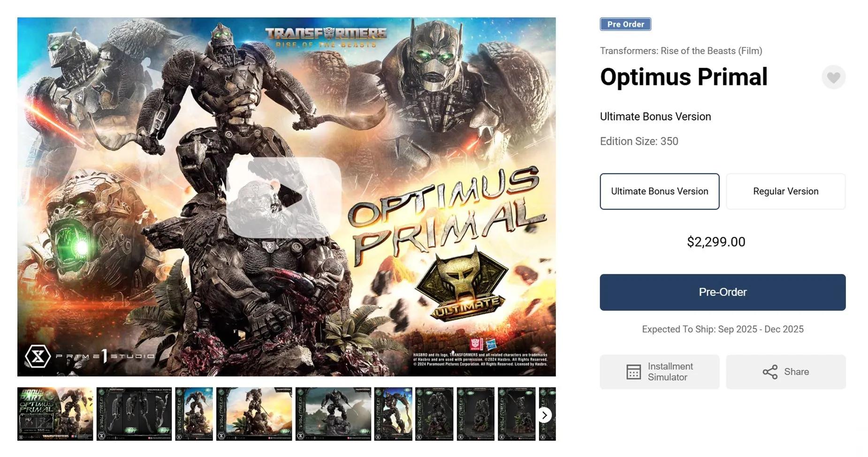Add Optimus Primal to wishlist heart icon
Image resolution: width=868 pixels, height=457 pixels.
click(x=833, y=77)
